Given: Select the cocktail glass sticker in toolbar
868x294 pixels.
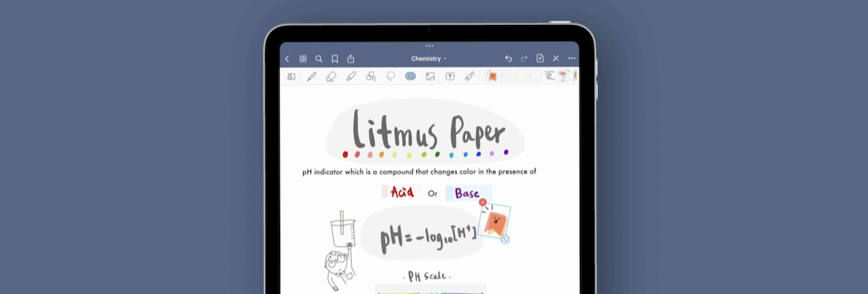Looking at the screenshot, I should [x=563, y=76].
